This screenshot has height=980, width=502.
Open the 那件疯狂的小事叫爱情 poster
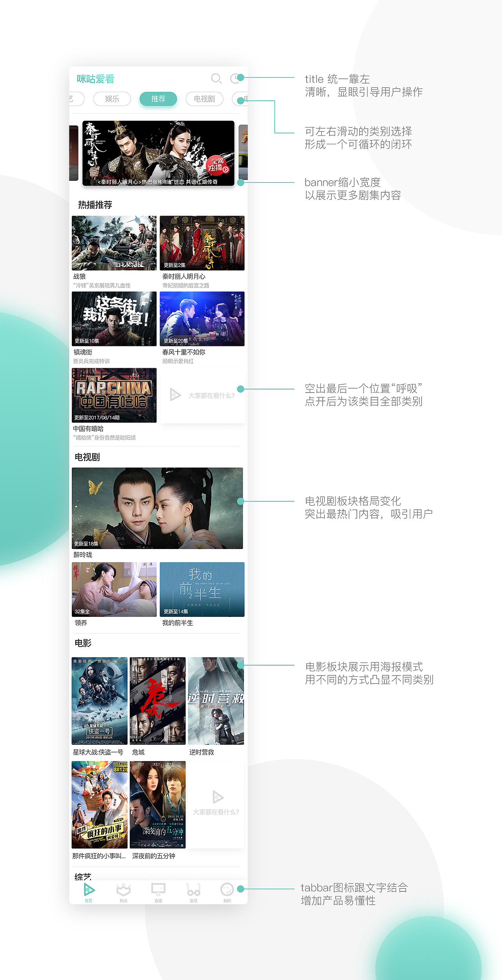click(x=100, y=805)
